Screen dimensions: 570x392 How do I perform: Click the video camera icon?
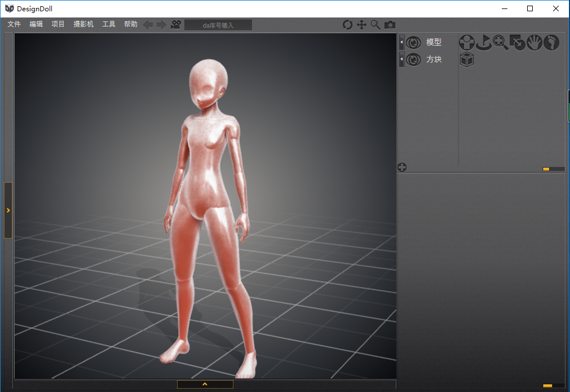pos(176,25)
